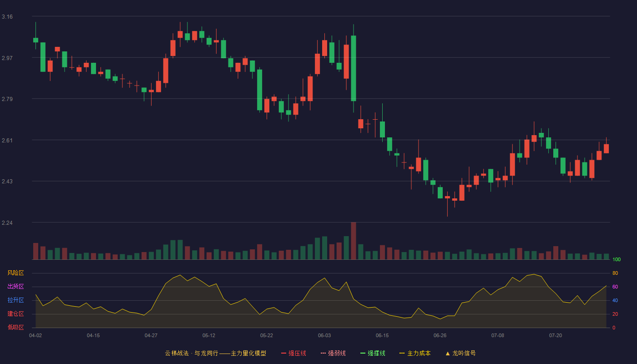Screen dimensions: 637x364
Task: Click the final candlestick at the chart's right end
Action: [x=606, y=148]
